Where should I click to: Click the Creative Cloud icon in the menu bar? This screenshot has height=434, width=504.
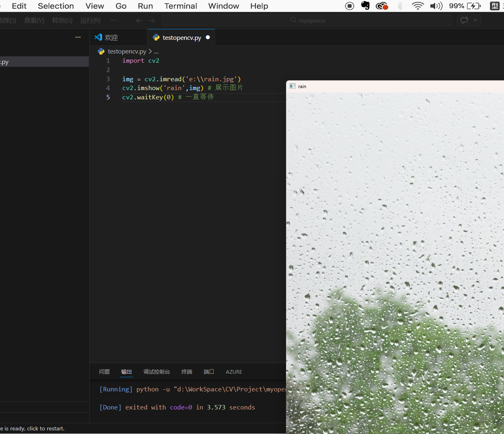381,6
